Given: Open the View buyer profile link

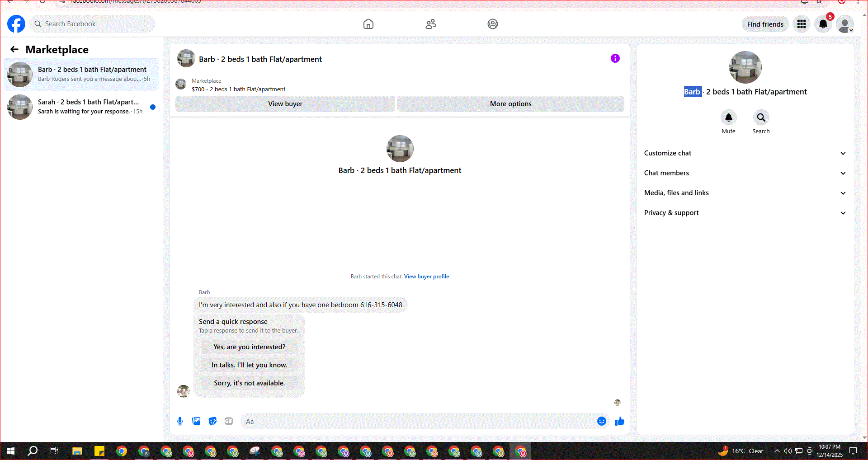Looking at the screenshot, I should coord(426,277).
